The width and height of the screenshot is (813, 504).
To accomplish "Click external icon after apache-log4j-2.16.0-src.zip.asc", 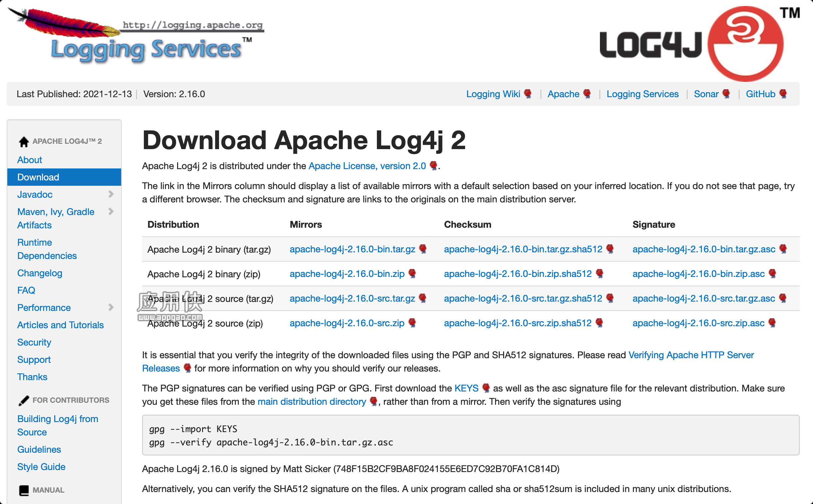I will [772, 323].
